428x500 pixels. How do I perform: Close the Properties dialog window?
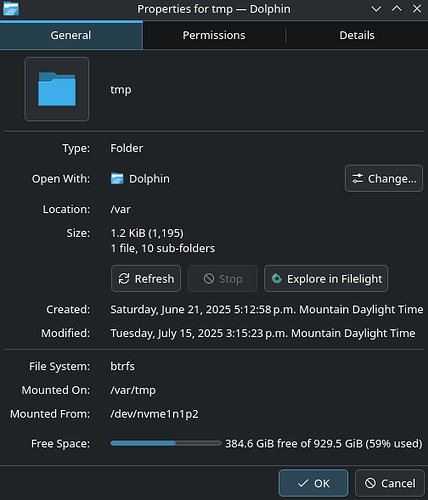pyautogui.click(x=417, y=9)
